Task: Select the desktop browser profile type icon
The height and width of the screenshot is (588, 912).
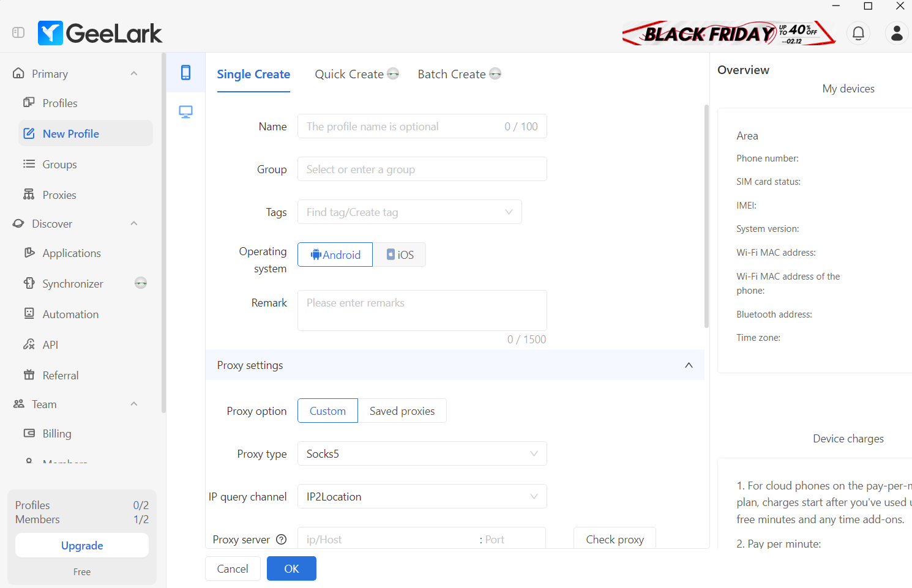Action: point(185,112)
